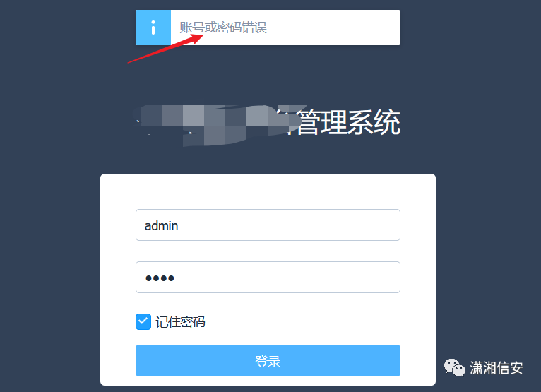The width and height of the screenshot is (541, 392).
Task: Submit login with the 登录 button
Action: (268, 361)
